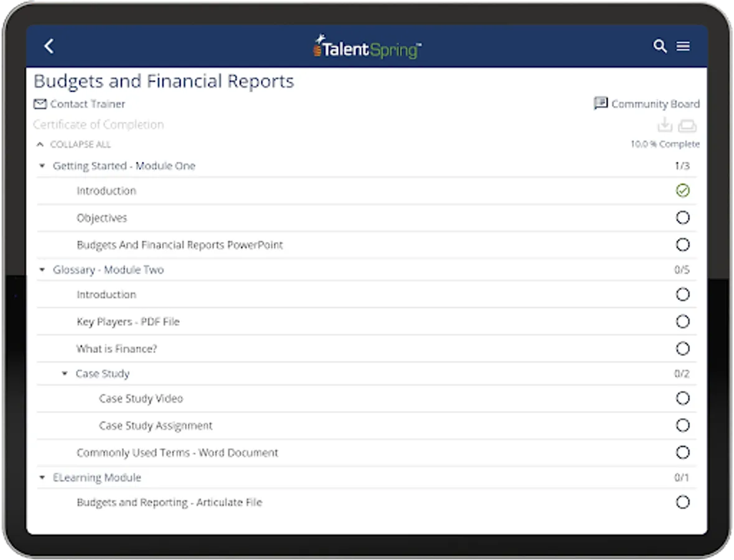Screen dimensions: 734x560
Task: Open the hamburger menu
Action: [683, 46]
